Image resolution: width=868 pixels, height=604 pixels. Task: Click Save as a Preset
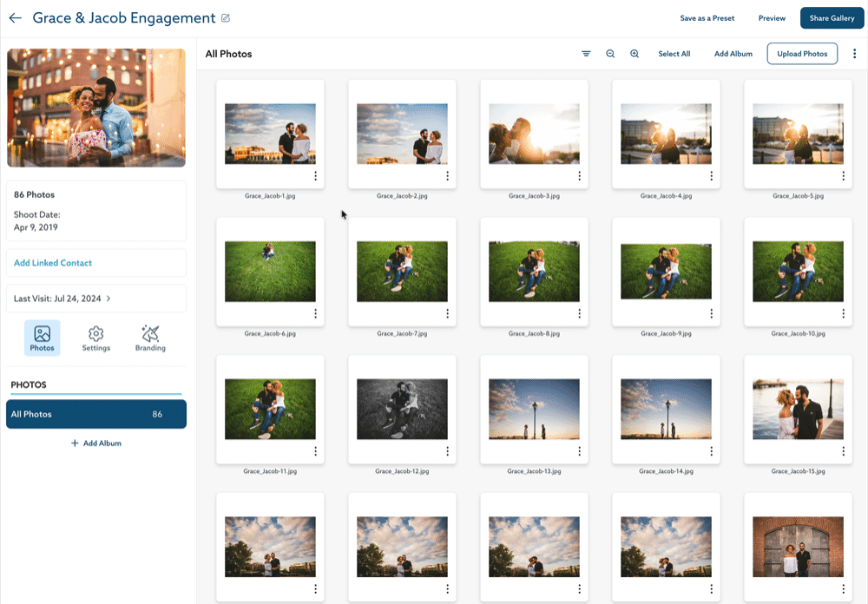pos(707,17)
